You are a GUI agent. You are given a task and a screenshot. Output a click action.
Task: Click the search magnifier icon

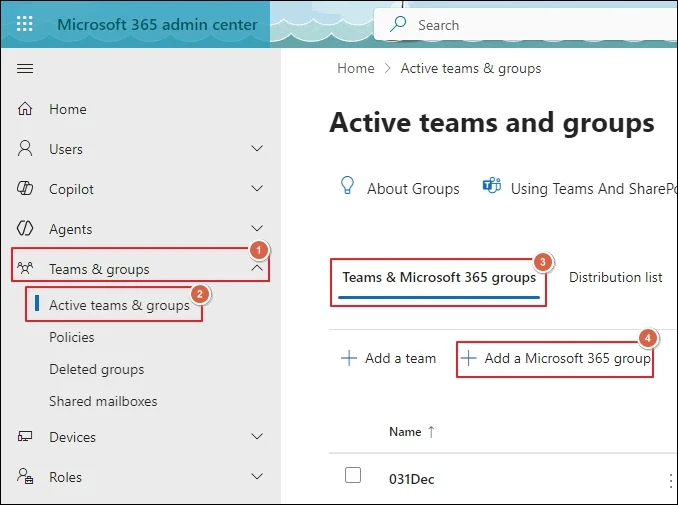click(x=398, y=24)
